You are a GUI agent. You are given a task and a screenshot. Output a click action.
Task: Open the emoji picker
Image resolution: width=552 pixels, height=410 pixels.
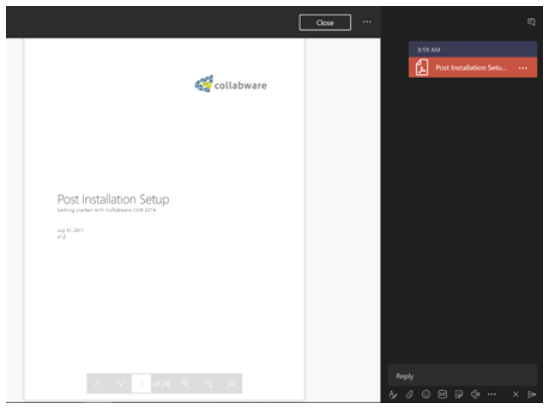point(426,394)
